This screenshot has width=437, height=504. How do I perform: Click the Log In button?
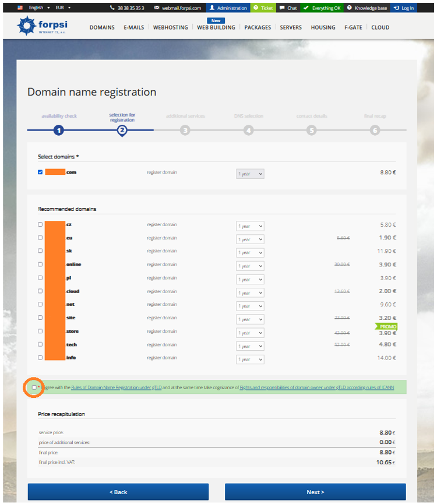point(403,8)
